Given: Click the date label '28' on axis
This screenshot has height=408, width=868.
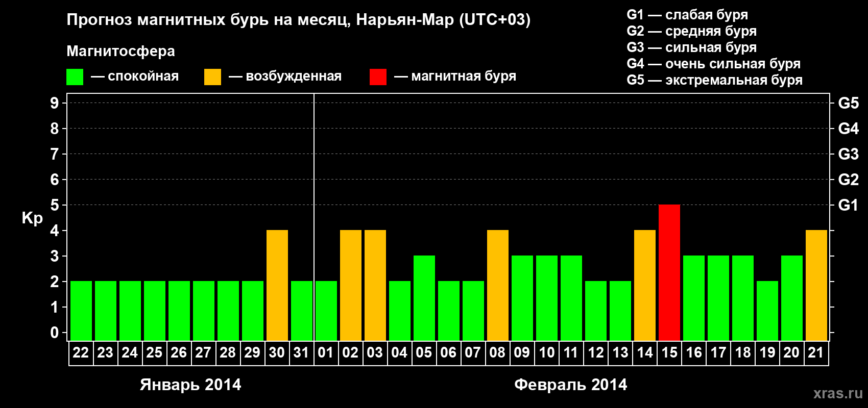Looking at the screenshot, I should click(228, 352).
